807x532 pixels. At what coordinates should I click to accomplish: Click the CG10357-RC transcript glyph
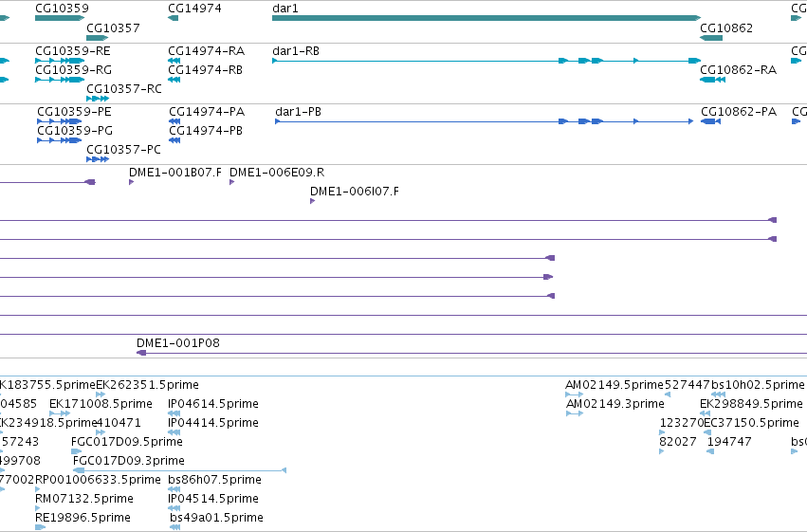(x=98, y=99)
